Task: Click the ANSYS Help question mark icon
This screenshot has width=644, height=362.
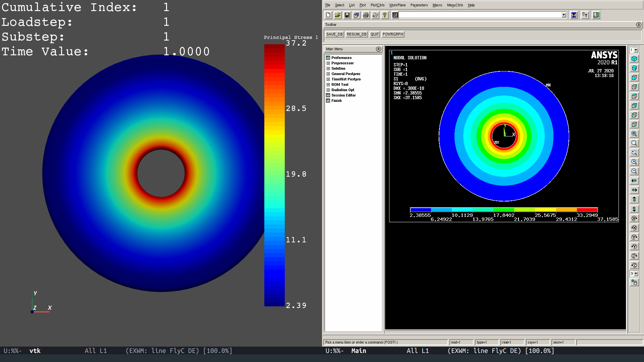Action: (385, 15)
